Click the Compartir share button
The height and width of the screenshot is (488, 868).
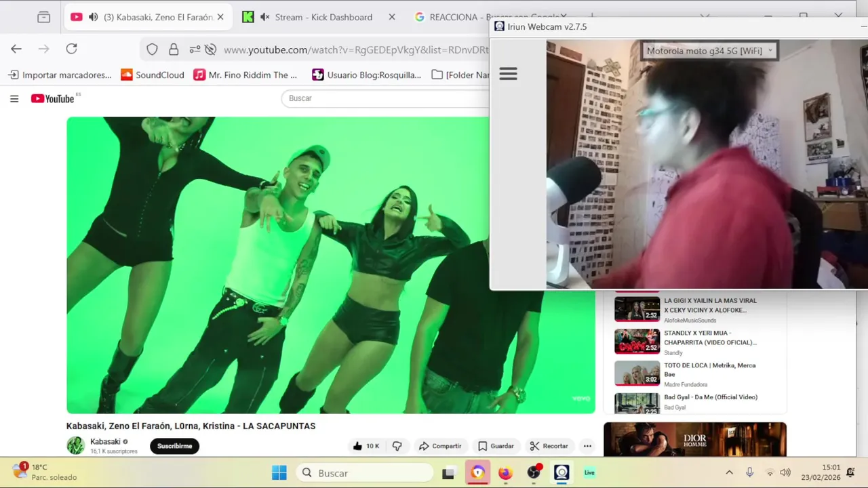[x=440, y=446]
